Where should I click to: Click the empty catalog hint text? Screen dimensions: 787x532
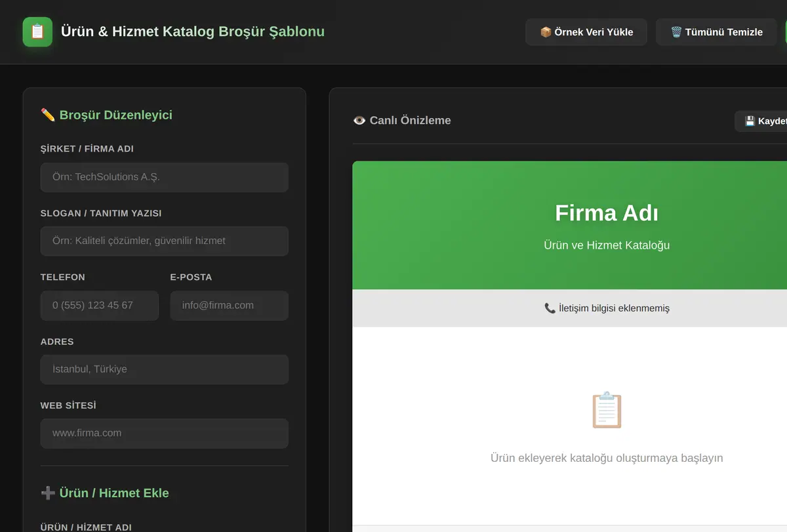coord(607,458)
